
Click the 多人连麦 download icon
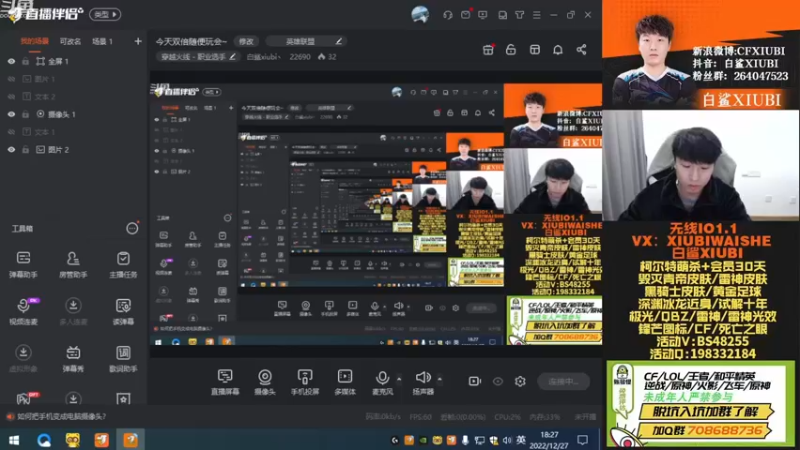point(73,306)
